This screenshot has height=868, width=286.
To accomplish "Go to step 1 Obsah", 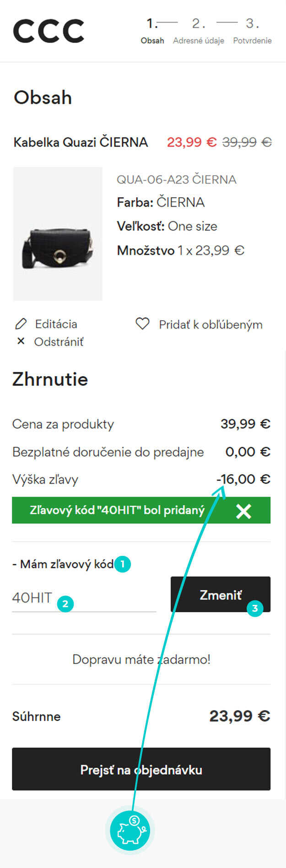I will point(152,31).
